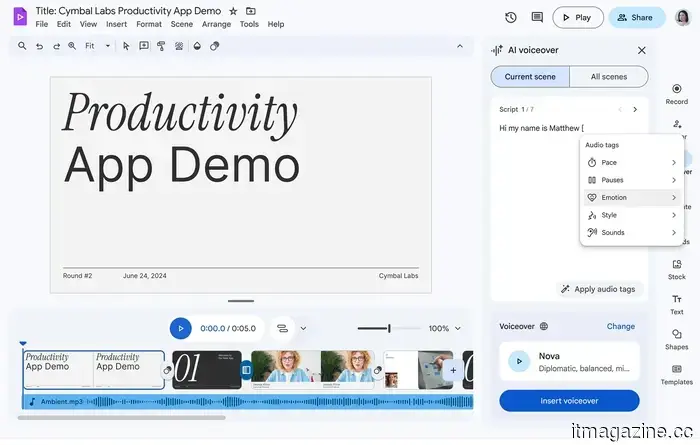Image resolution: width=700 pixels, height=445 pixels.
Task: Open Record in the side panel
Action: click(677, 94)
